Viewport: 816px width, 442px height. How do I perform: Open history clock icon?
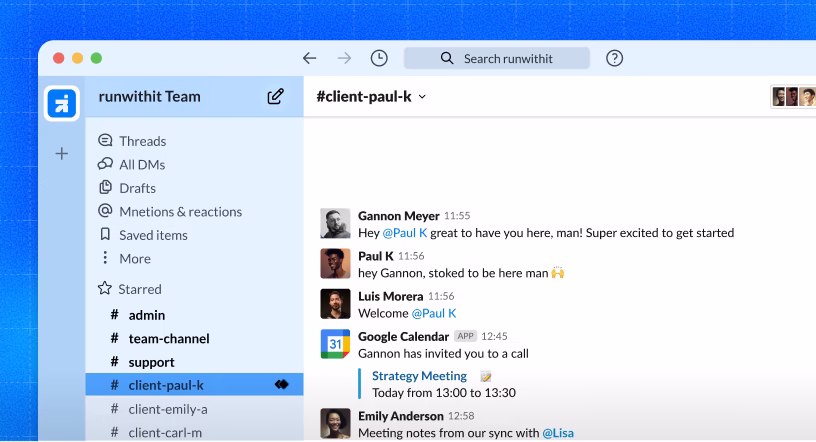(379, 58)
